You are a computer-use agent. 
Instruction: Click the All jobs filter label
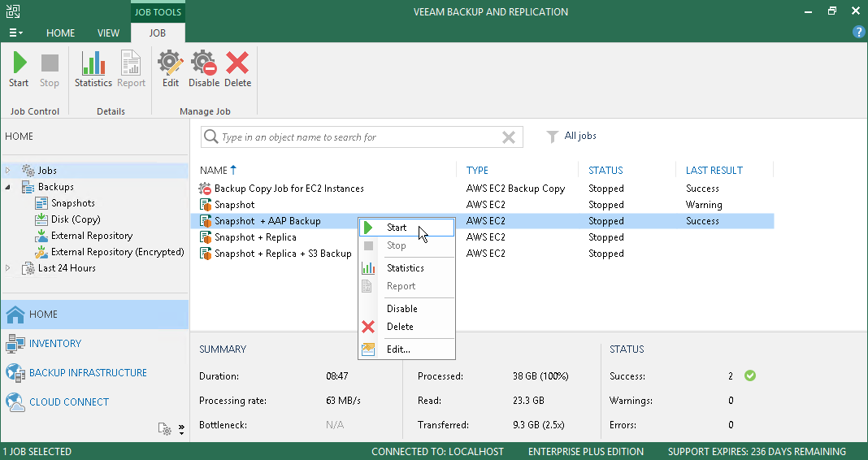pyautogui.click(x=580, y=136)
